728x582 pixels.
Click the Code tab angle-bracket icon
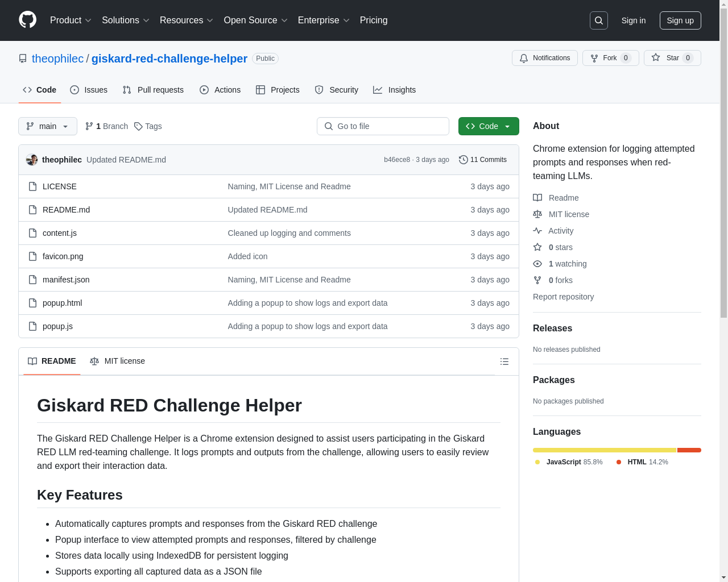[x=27, y=90]
